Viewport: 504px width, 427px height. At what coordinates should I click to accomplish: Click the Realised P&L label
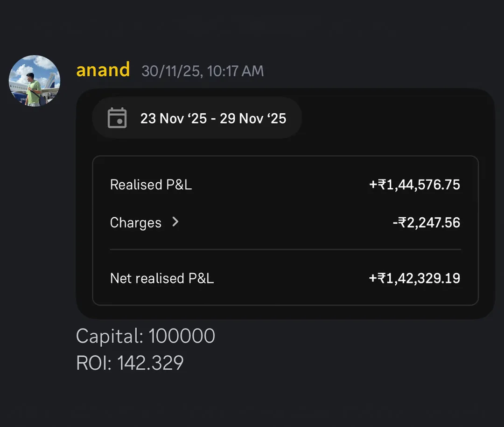coord(151,185)
